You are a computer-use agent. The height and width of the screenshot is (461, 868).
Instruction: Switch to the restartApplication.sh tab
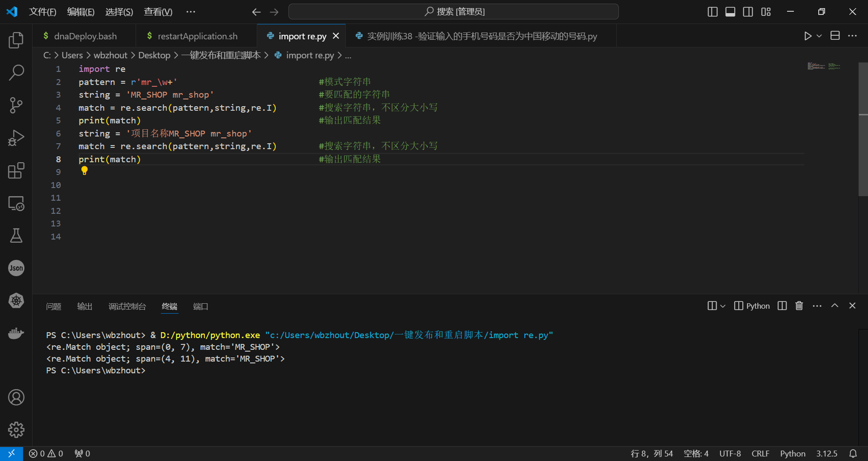(x=197, y=36)
